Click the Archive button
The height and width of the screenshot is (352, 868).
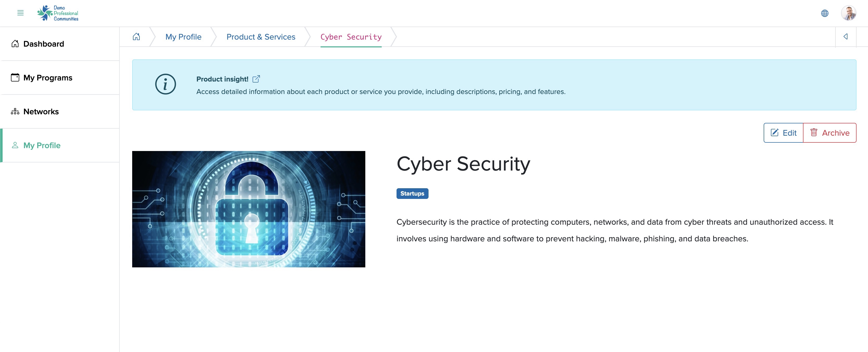(x=829, y=133)
